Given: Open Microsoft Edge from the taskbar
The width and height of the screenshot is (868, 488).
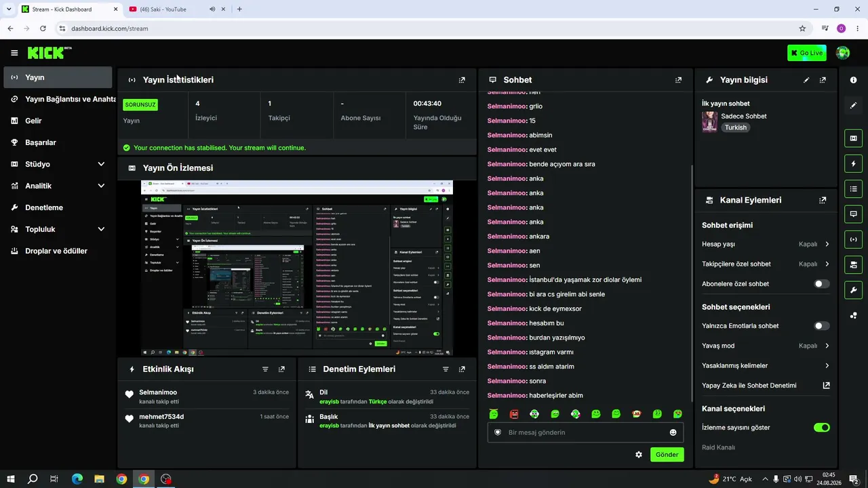Looking at the screenshot, I should pos(77,479).
